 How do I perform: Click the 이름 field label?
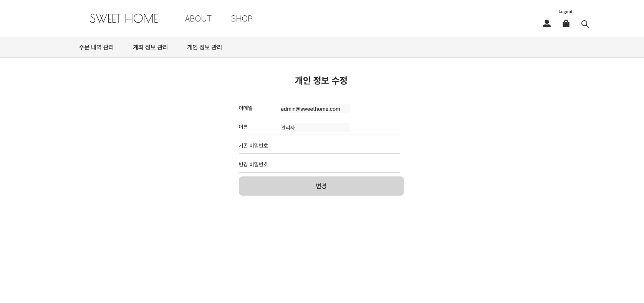pos(243,127)
